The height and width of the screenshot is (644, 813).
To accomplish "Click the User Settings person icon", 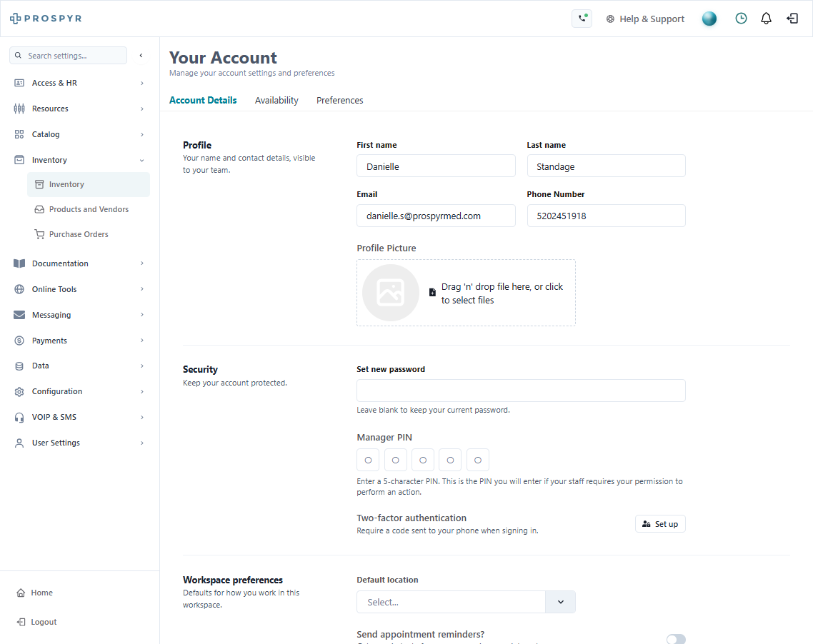I will 19,443.
